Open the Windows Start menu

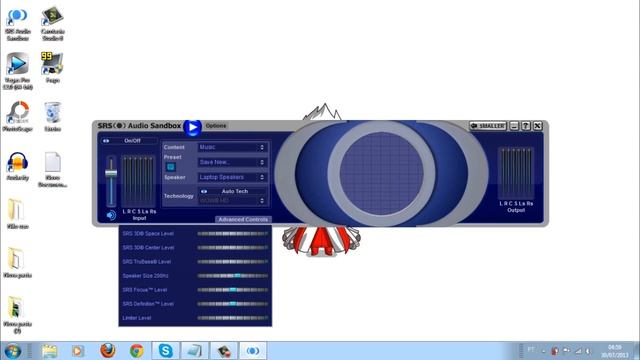tap(13, 351)
